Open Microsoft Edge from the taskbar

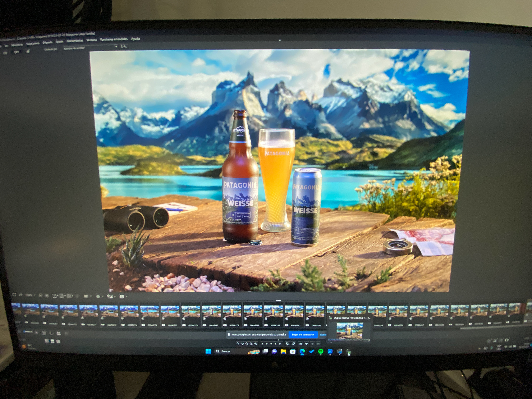[x=302, y=351]
